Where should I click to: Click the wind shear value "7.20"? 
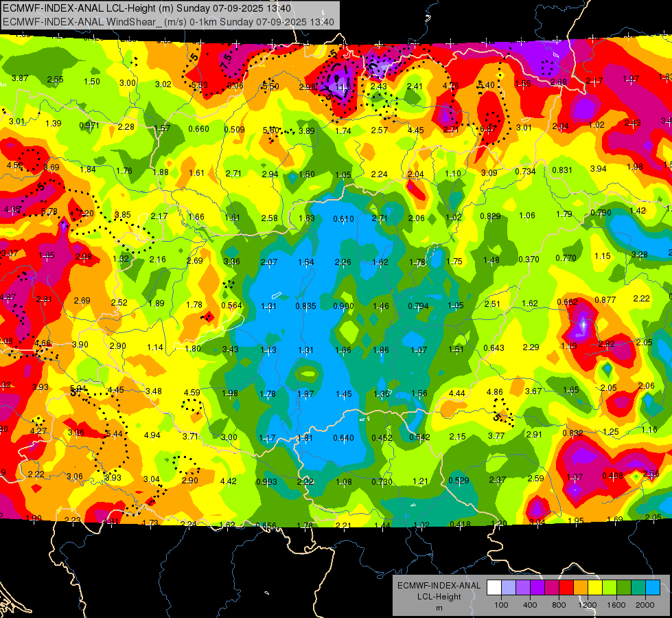pyautogui.click(x=86, y=213)
